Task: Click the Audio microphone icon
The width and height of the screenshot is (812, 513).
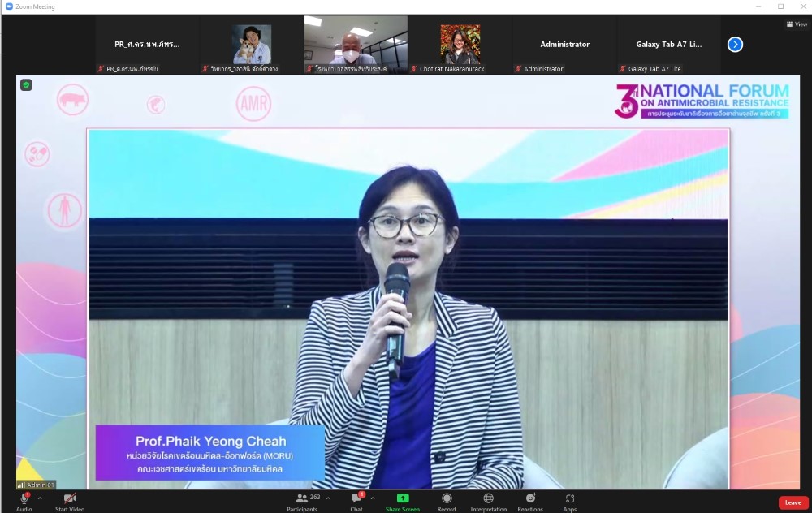Action: point(24,498)
